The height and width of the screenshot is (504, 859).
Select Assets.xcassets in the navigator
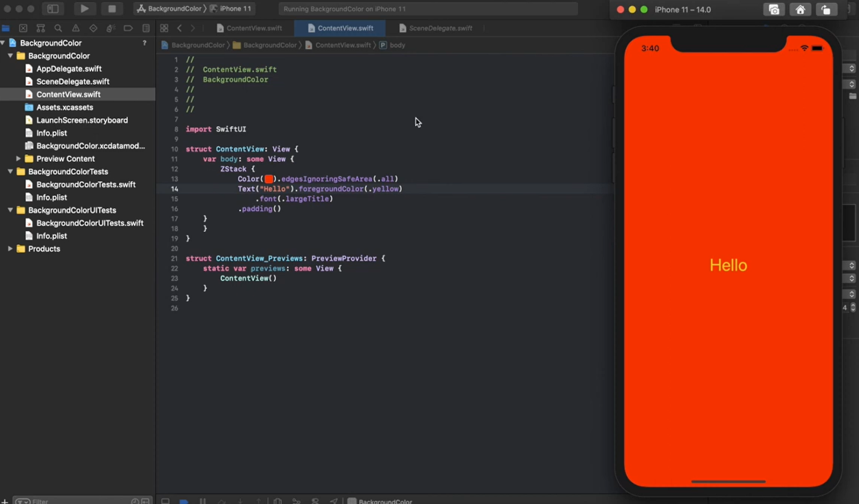click(64, 107)
